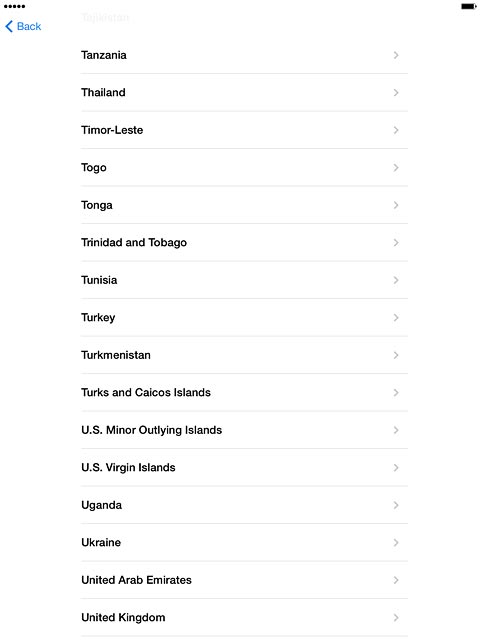
Task: Tap the chevron beside Ukraine
Action: click(396, 542)
